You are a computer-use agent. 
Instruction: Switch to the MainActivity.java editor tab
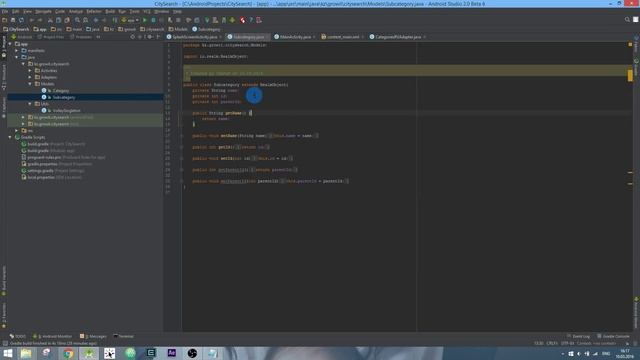[295, 37]
